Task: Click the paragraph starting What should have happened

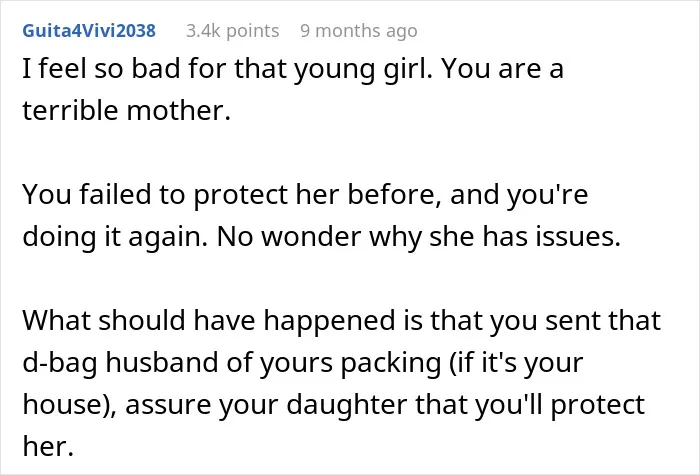Action: tap(342, 383)
